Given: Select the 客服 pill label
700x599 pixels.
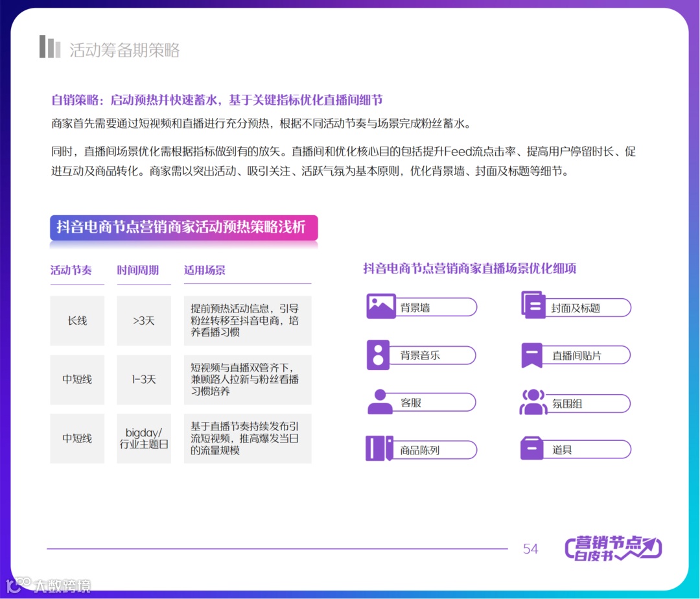Looking at the screenshot, I should tap(434, 403).
